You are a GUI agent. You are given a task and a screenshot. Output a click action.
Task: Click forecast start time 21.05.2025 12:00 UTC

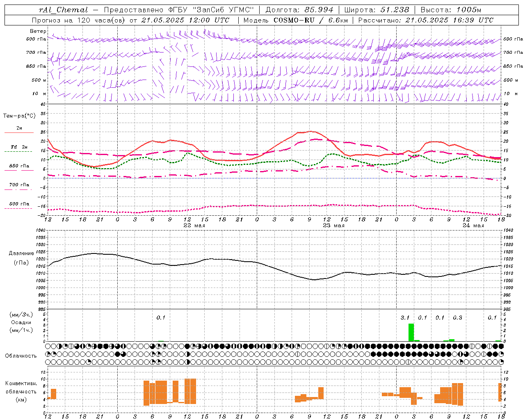click(185, 20)
